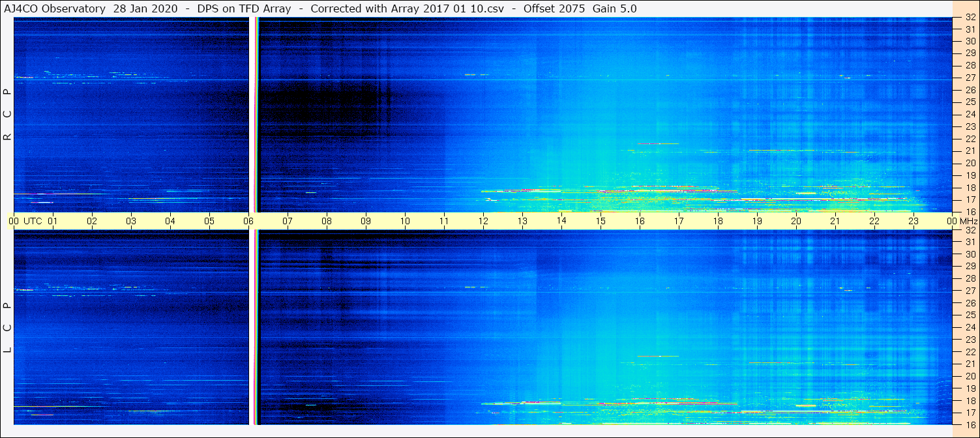
Task: Click the LCP label of lower spectrogram
Action: 8,328
